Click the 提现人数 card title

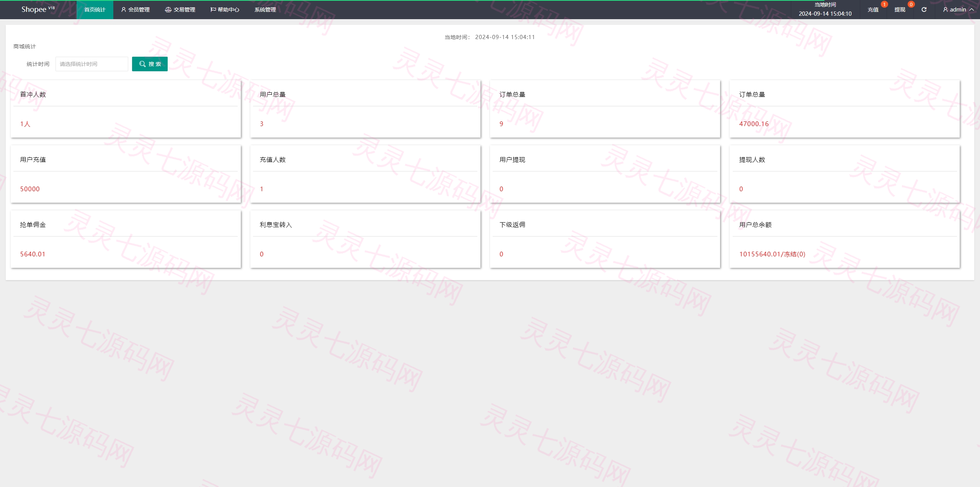tap(752, 159)
